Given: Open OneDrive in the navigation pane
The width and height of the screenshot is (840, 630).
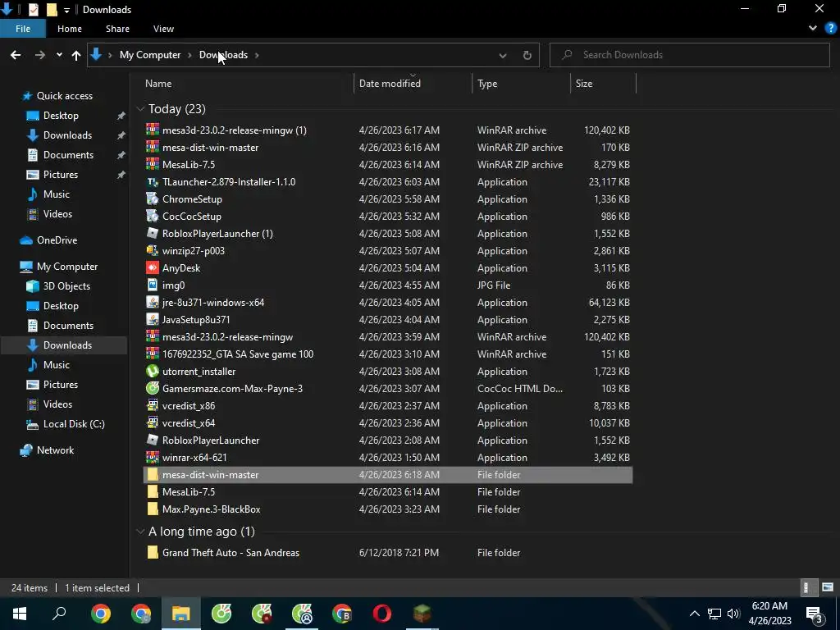Looking at the screenshot, I should pyautogui.click(x=57, y=240).
